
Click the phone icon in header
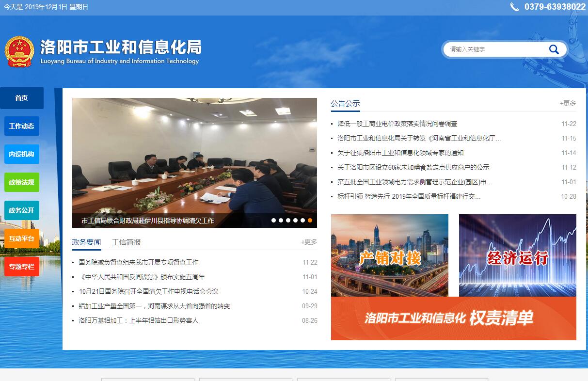514,7
